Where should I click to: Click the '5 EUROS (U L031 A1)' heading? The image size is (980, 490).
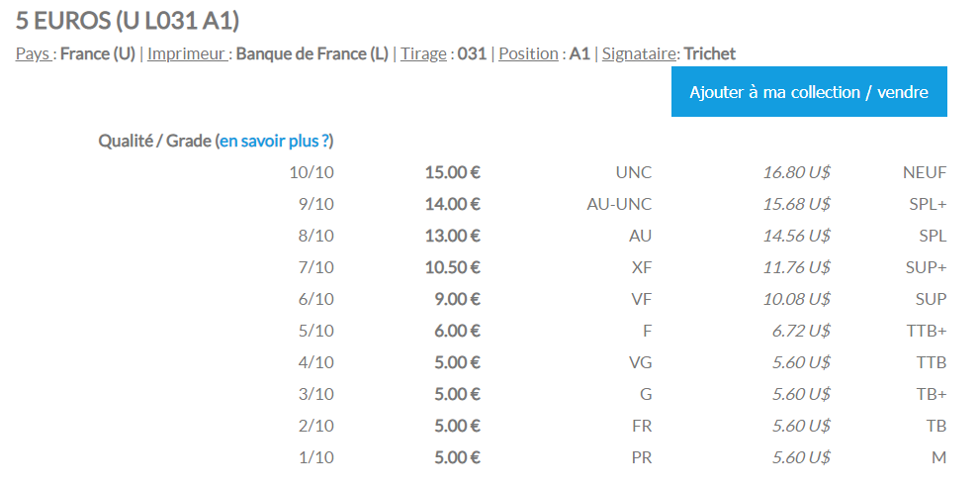(128, 21)
